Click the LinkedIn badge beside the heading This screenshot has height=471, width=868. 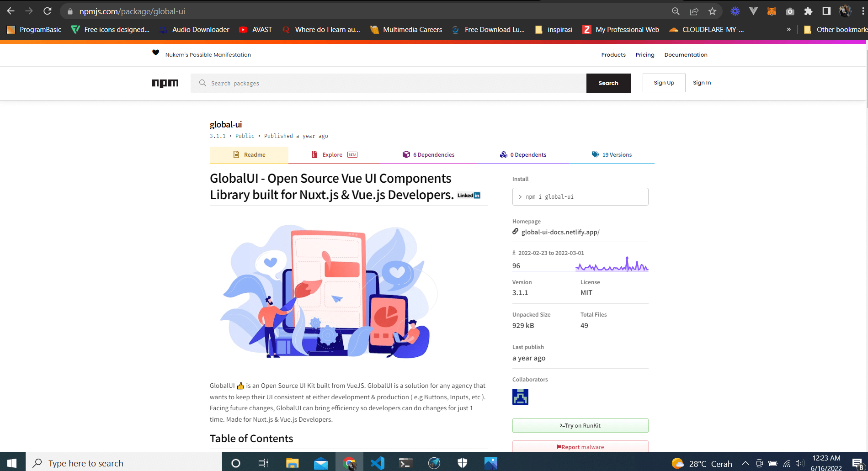click(469, 196)
